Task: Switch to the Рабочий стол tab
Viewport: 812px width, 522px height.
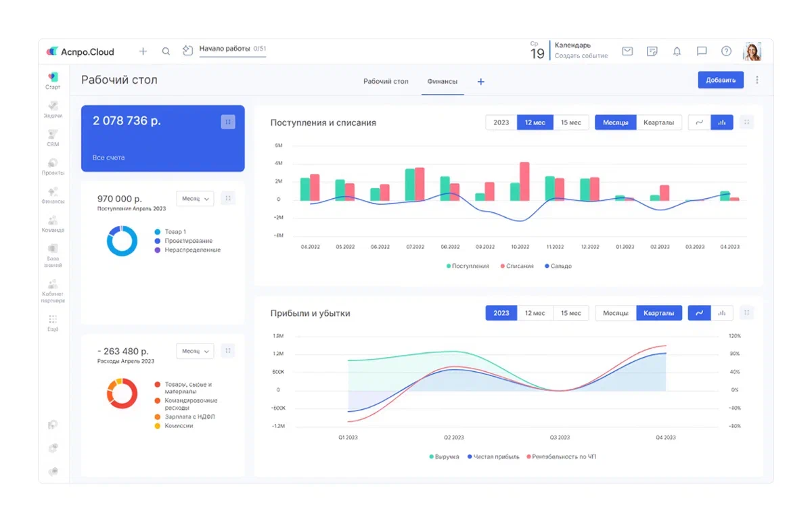Action: coord(386,81)
